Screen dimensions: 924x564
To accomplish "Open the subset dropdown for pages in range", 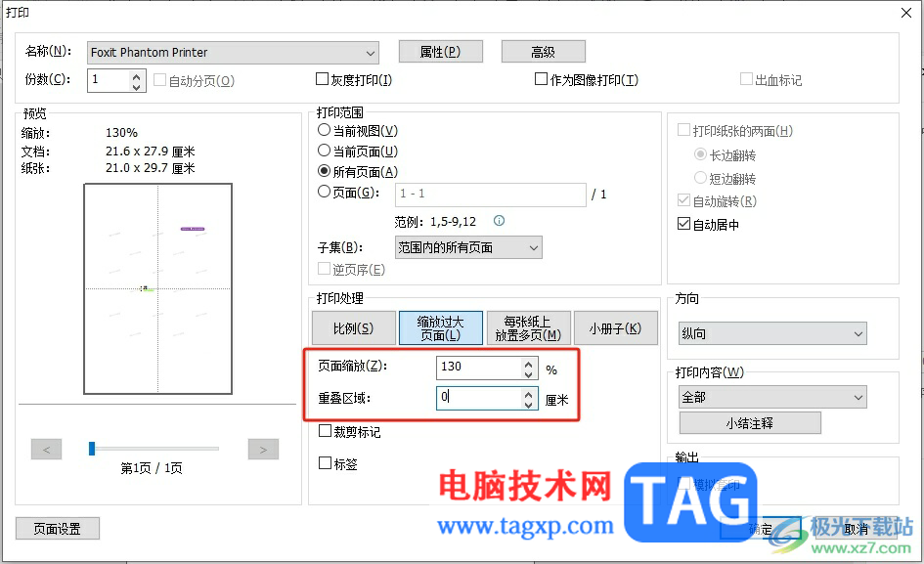I will coord(468,247).
